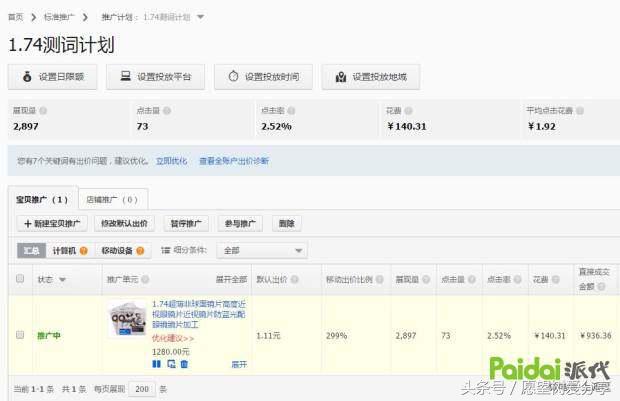Image resolution: width=620 pixels, height=401 pixels.
Task: Click the 立即优化 link
Action: pyautogui.click(x=171, y=161)
